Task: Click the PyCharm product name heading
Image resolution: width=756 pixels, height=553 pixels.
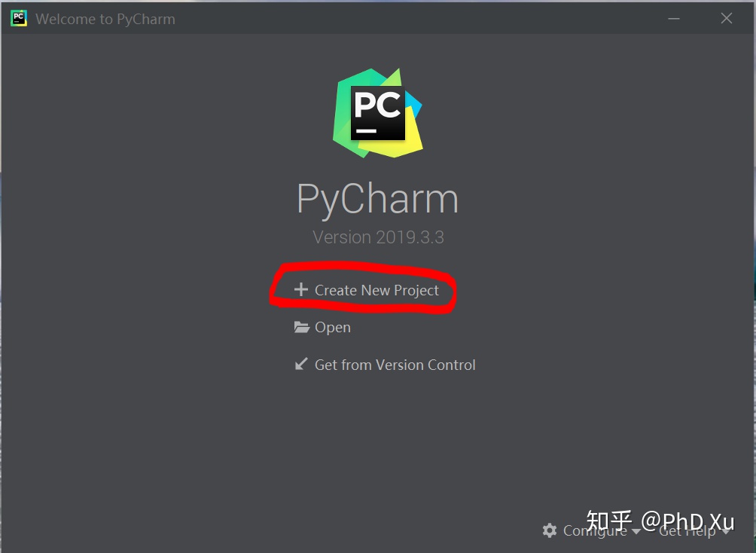Action: click(377, 198)
